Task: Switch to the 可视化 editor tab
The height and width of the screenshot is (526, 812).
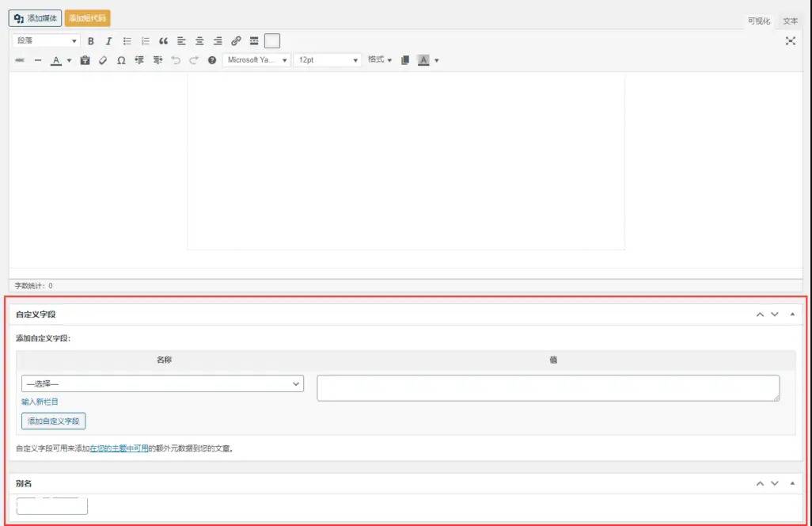Action: click(758, 21)
